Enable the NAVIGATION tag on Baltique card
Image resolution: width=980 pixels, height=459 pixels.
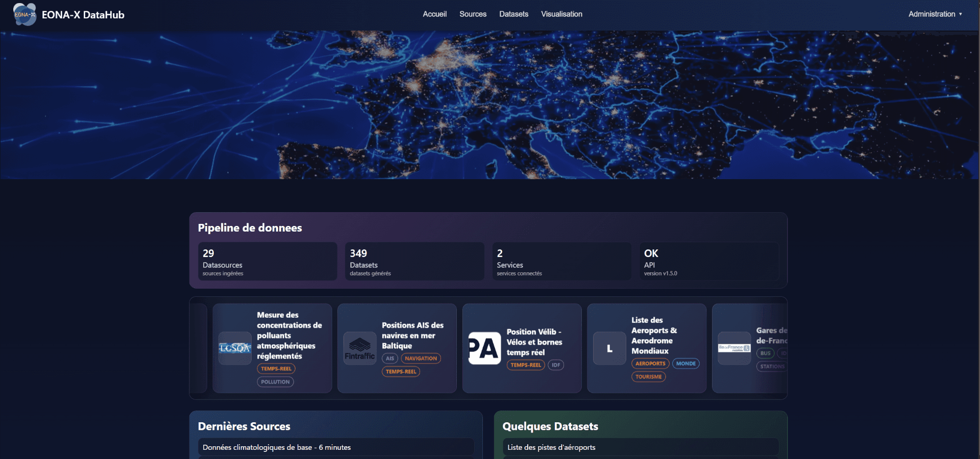[x=421, y=359]
